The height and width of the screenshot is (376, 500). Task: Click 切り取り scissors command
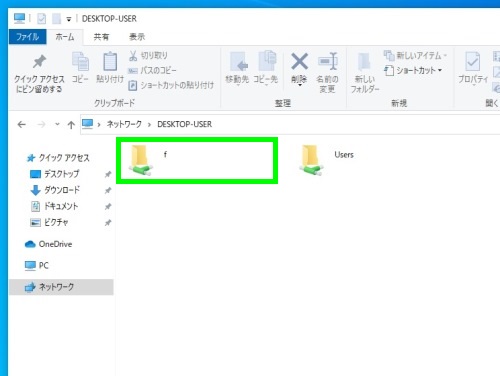point(148,55)
